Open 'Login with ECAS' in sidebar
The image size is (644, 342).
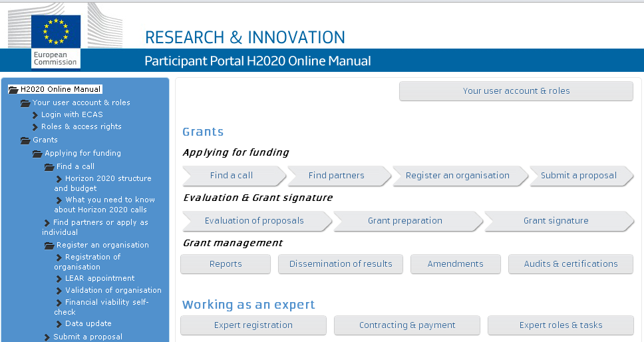coord(72,114)
